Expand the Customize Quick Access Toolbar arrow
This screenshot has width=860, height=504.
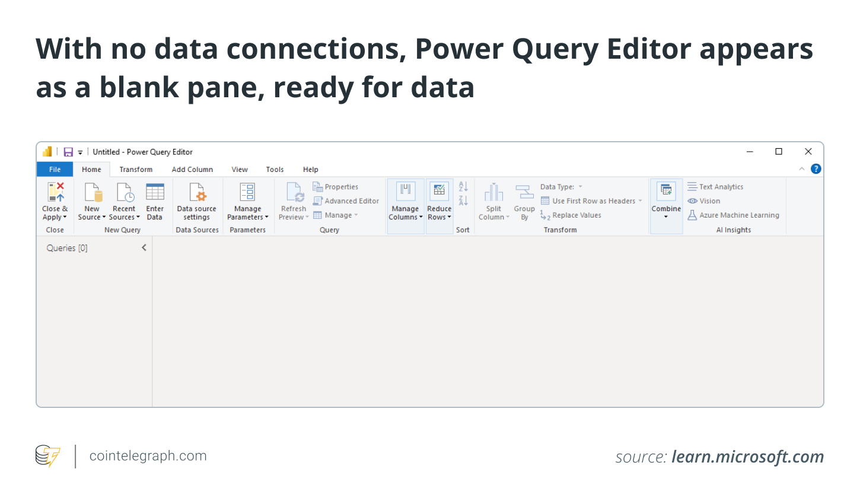tap(80, 153)
